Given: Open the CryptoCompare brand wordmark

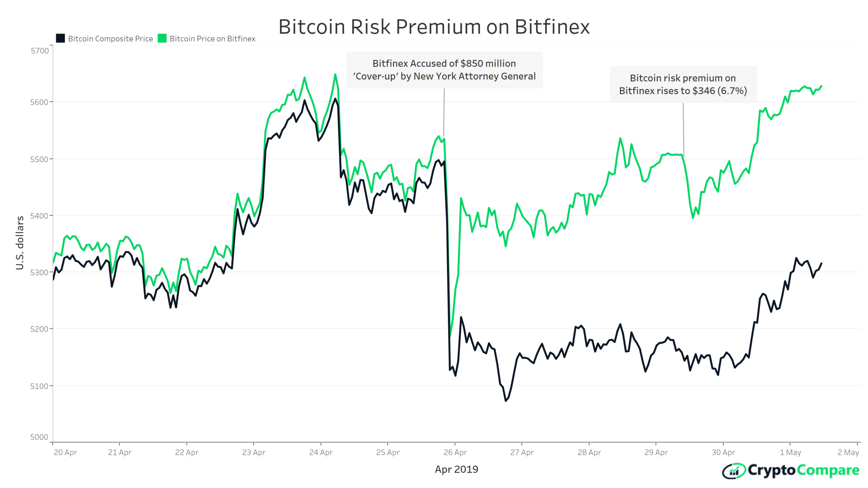Looking at the screenshot, I should pos(804,470).
